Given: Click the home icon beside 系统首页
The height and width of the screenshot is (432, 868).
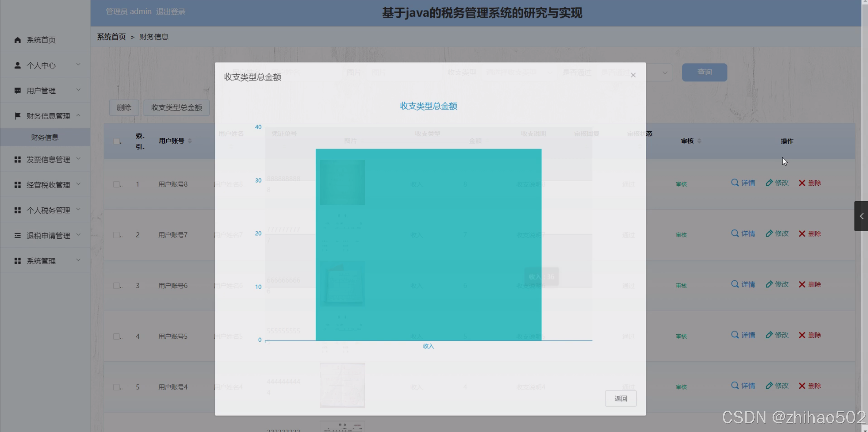Looking at the screenshot, I should tap(18, 40).
